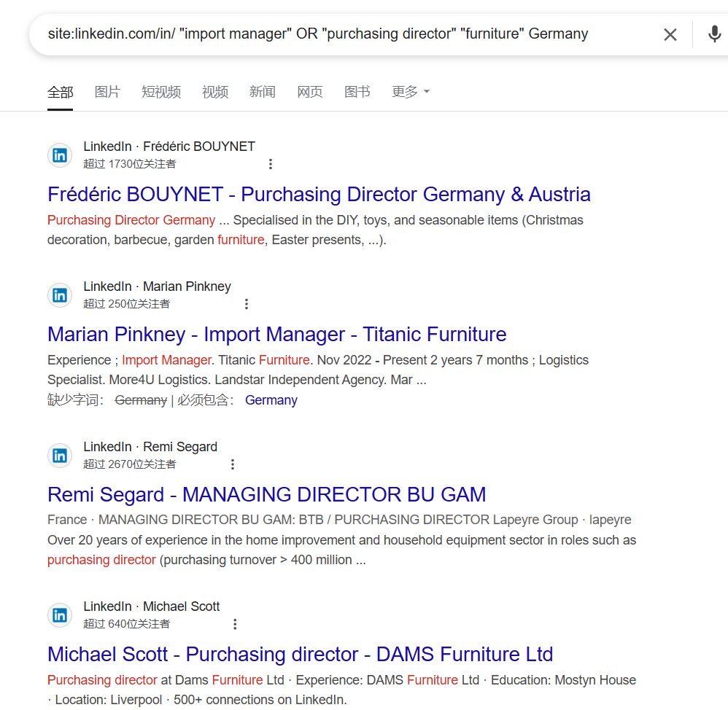The height and width of the screenshot is (710, 728).
Task: Open Marian Pinkney Import Manager result link
Action: point(276,335)
